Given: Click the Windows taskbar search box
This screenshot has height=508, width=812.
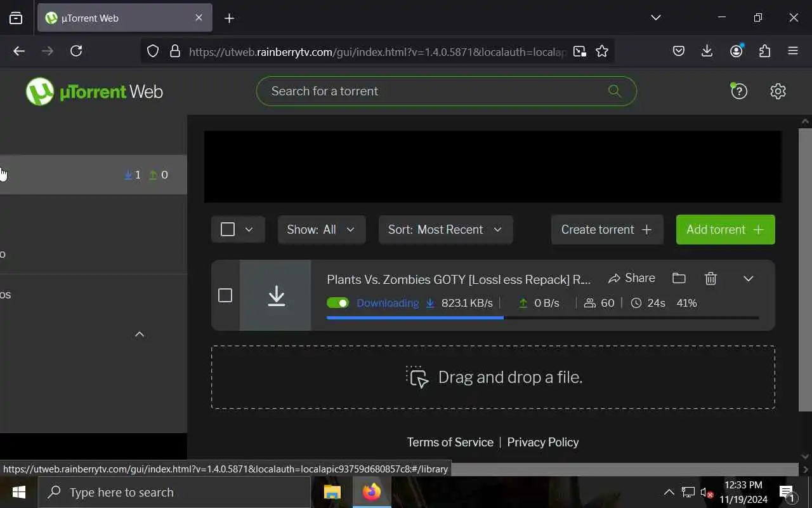Looking at the screenshot, I should (174, 492).
